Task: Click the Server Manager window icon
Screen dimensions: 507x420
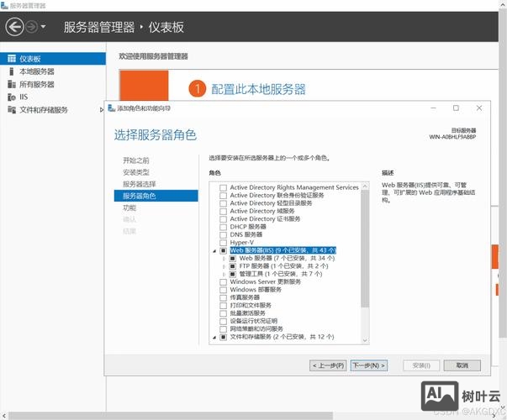Action: [x=4, y=6]
